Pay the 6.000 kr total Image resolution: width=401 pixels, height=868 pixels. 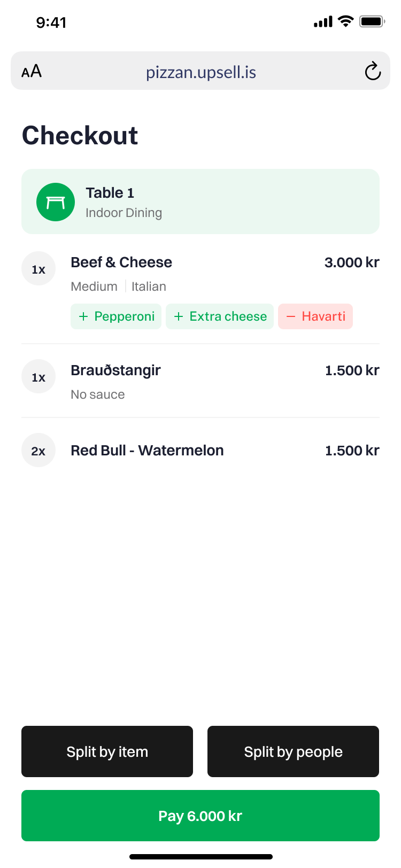tap(200, 816)
